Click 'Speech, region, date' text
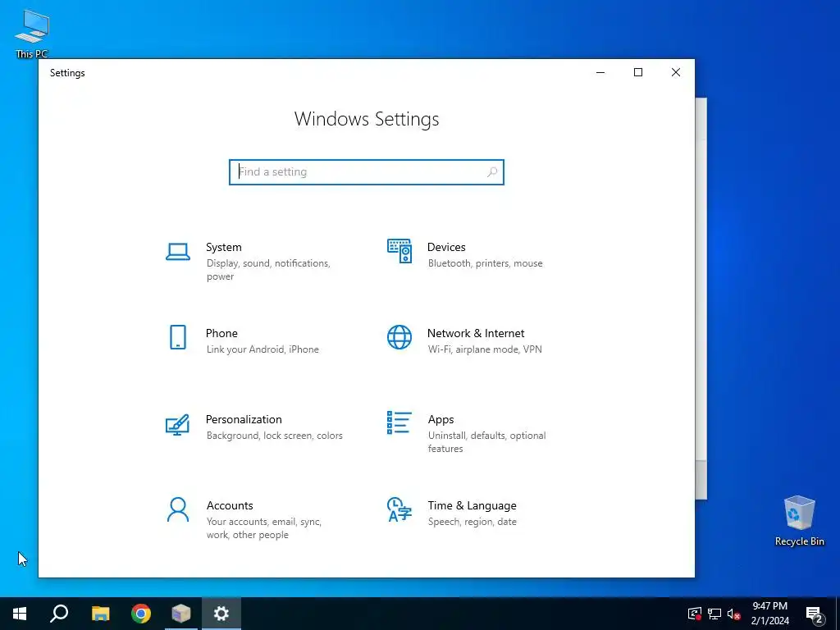 472,522
